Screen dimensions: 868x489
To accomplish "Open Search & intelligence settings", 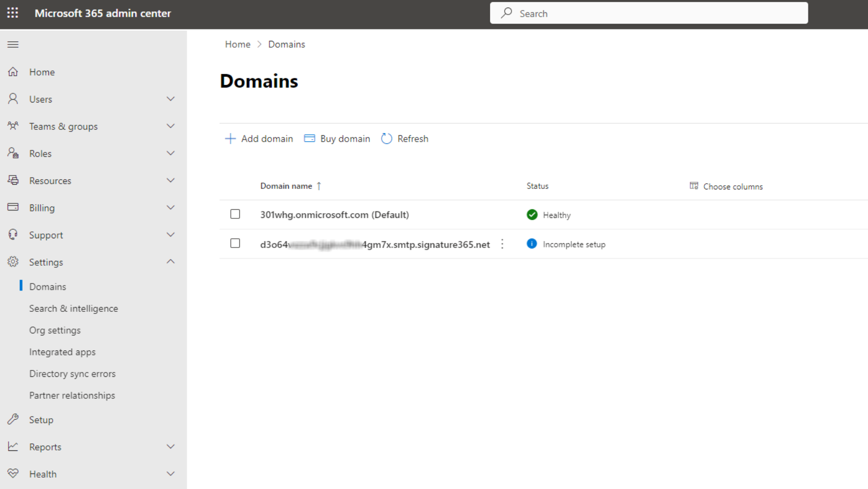I will click(74, 309).
